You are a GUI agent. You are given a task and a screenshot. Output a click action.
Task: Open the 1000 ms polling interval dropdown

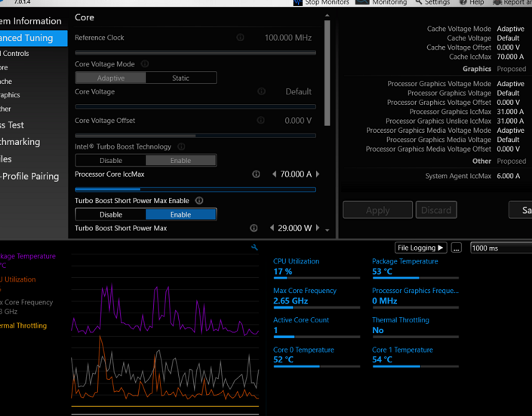[x=501, y=248]
